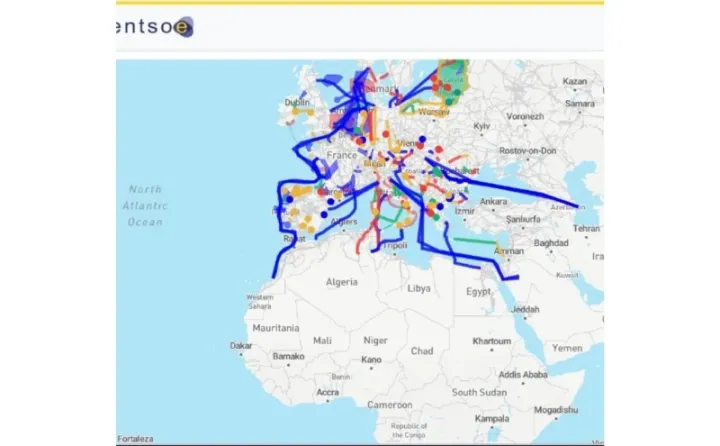Select the Baghdad map label
This screenshot has height=446, width=720.
click(x=550, y=243)
